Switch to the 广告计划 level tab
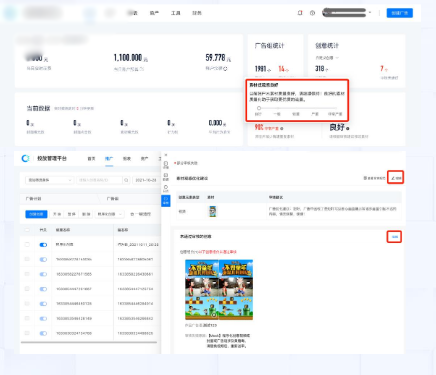Screen dimensions: 436x375 (x=33, y=199)
